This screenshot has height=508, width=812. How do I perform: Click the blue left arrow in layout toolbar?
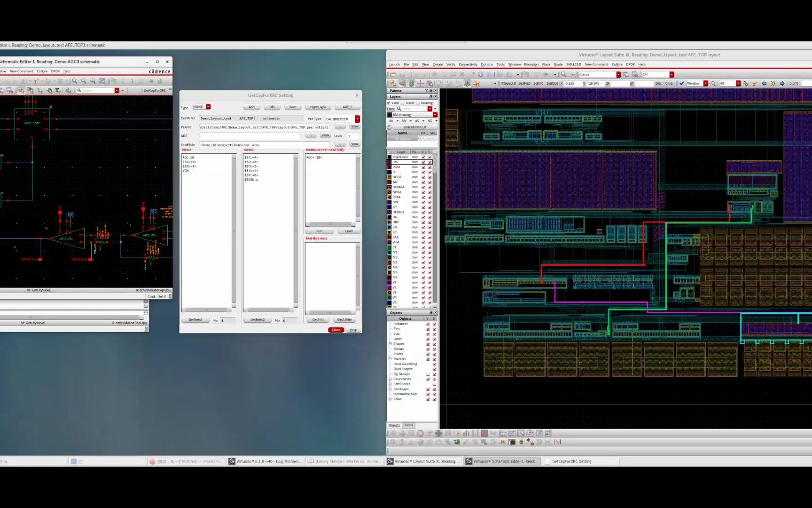pos(764,83)
